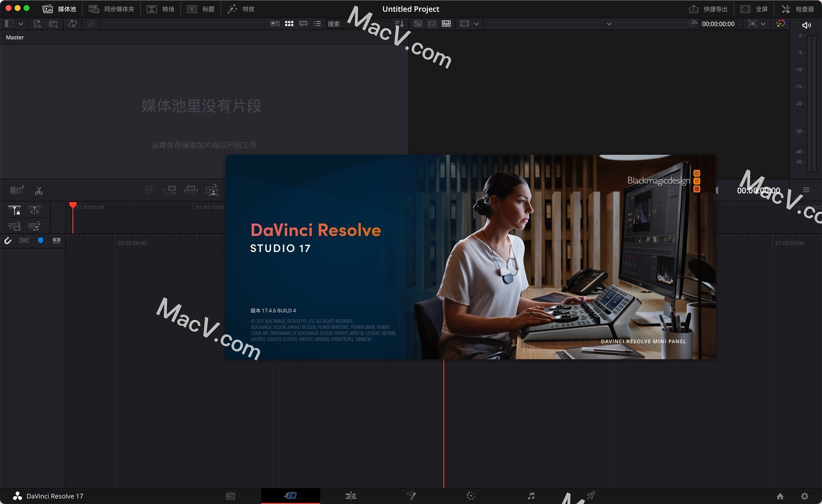Click the blue marker shield icon
This screenshot has width=822, height=504.
[x=40, y=240]
